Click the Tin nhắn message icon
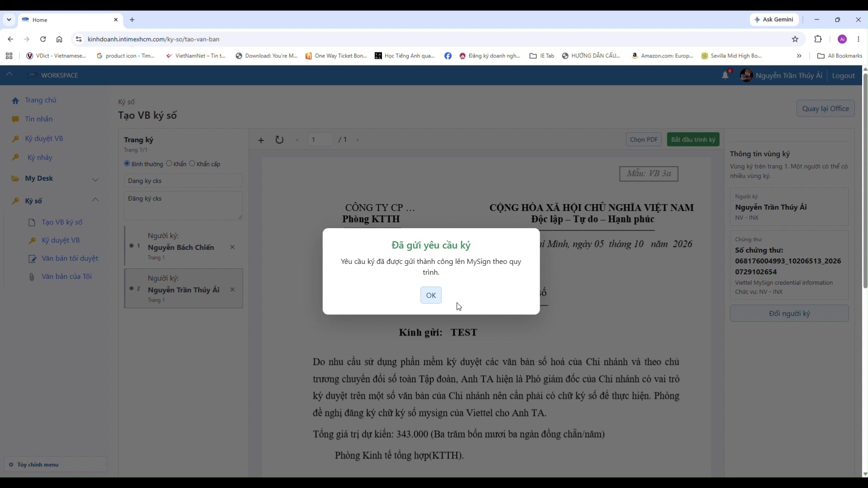868x488 pixels. (15, 119)
